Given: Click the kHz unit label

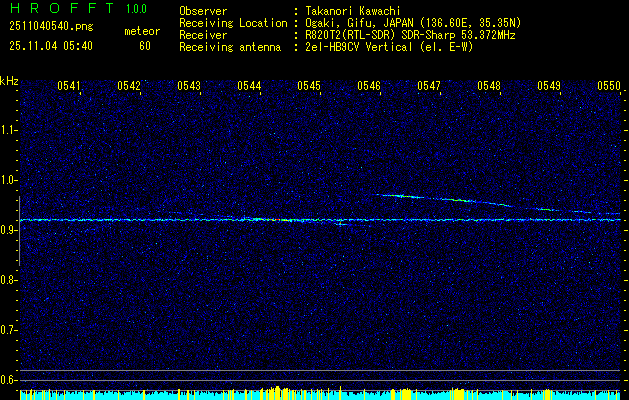Looking at the screenshot, I should pyautogui.click(x=9, y=81).
